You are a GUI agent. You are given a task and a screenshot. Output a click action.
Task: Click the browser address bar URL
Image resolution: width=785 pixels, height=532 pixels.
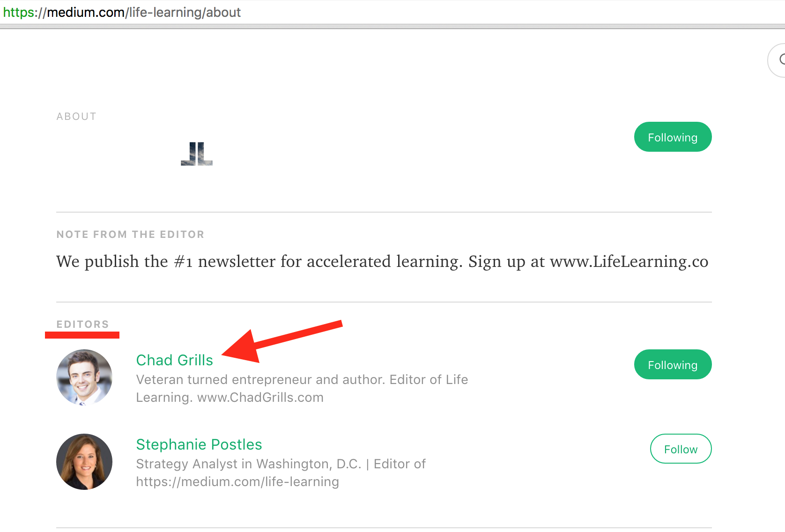122,12
